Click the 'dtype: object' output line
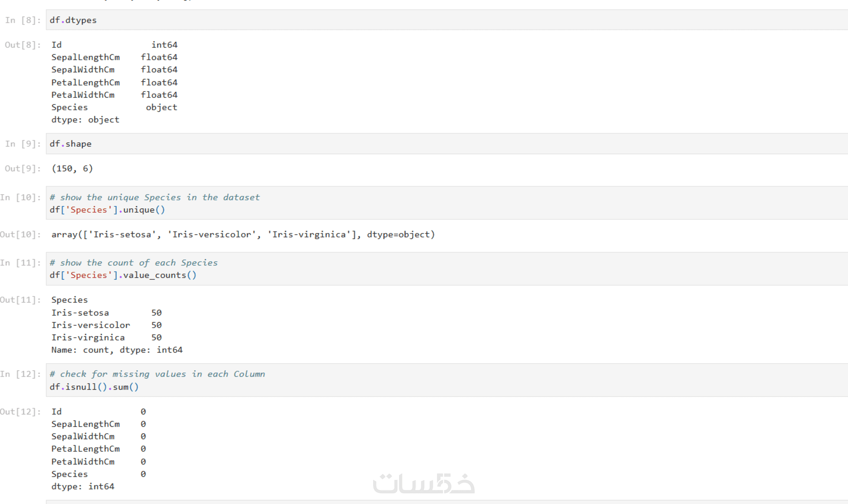The image size is (848, 504). pos(85,120)
